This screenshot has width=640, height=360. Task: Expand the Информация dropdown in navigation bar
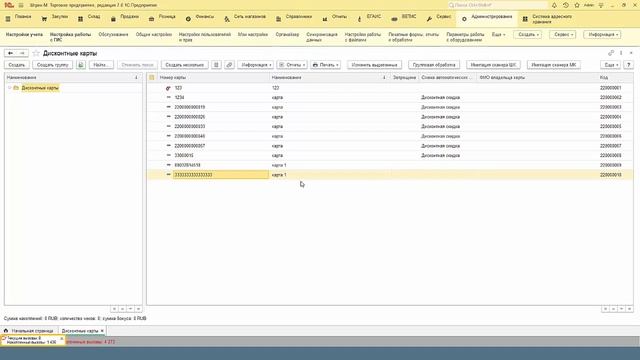click(x=602, y=35)
